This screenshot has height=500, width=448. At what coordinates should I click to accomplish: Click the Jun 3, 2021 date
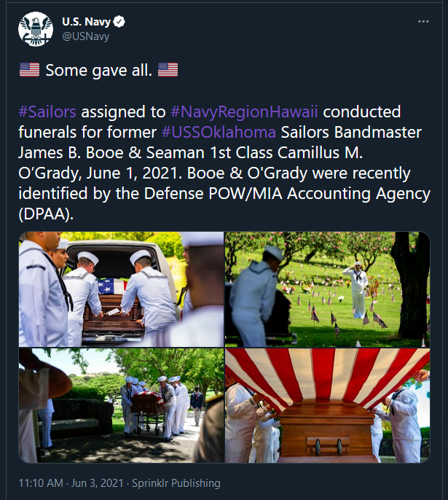pyautogui.click(x=97, y=483)
